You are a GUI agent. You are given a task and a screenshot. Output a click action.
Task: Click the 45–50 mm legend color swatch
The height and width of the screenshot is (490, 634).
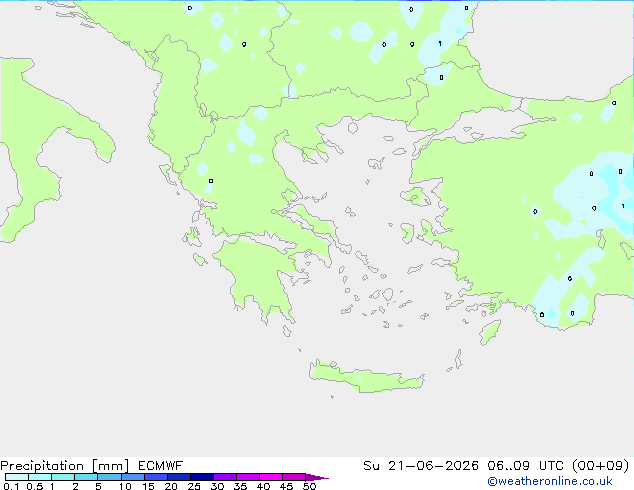(x=294, y=477)
